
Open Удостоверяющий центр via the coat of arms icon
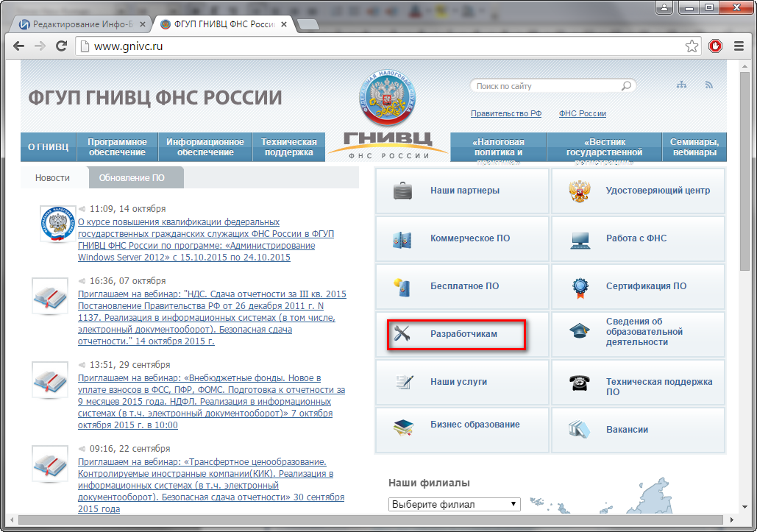pos(578,191)
